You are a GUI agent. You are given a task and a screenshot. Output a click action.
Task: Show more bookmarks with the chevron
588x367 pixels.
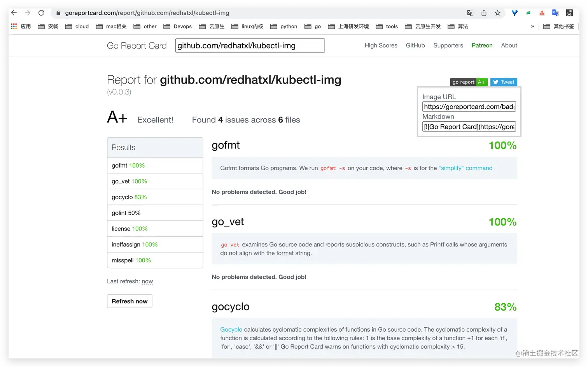click(532, 26)
